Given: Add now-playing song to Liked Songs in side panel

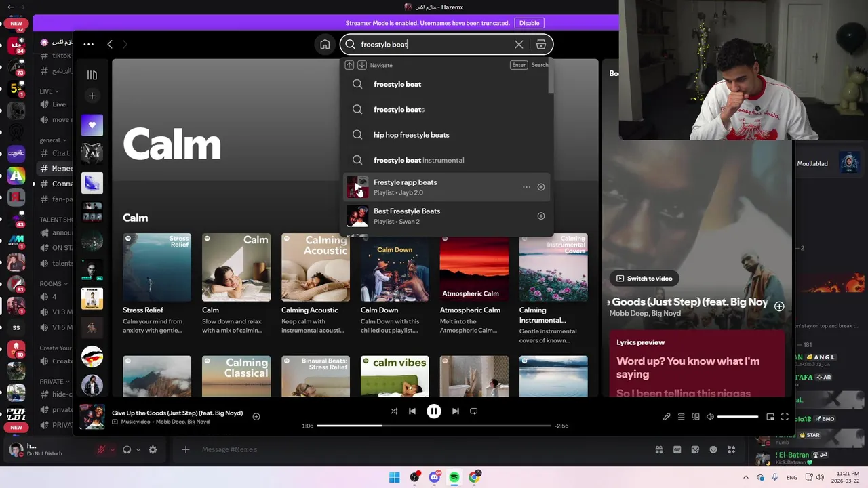Looking at the screenshot, I should point(779,306).
